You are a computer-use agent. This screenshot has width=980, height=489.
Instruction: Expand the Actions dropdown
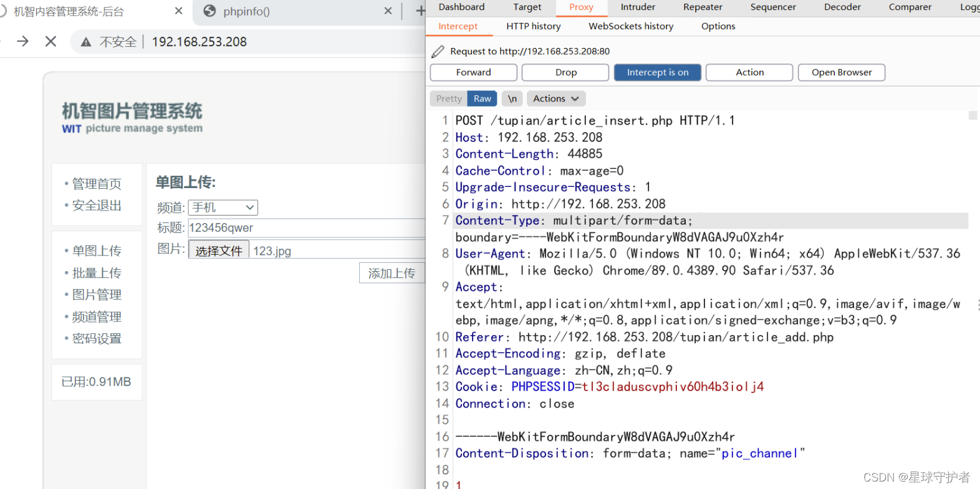(556, 98)
